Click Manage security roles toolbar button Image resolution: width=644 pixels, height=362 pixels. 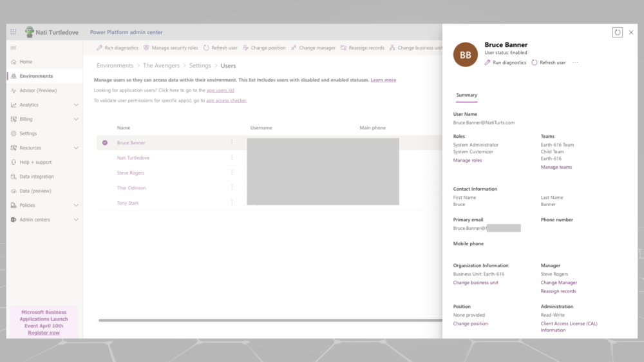click(170, 48)
